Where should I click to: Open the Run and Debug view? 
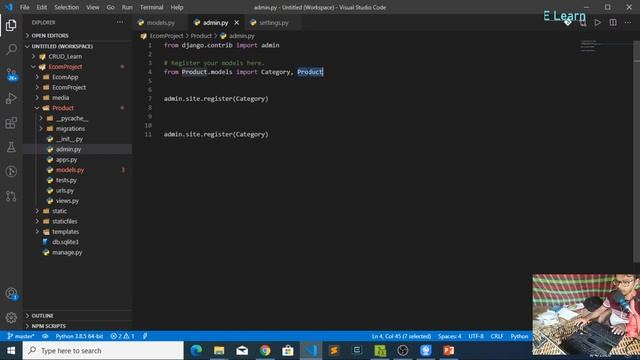tap(11, 98)
